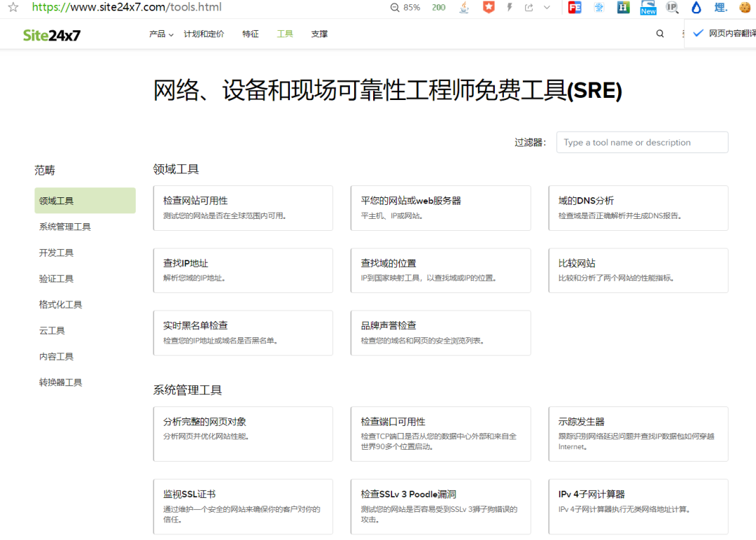Open the cookie extension icon

click(745, 7)
